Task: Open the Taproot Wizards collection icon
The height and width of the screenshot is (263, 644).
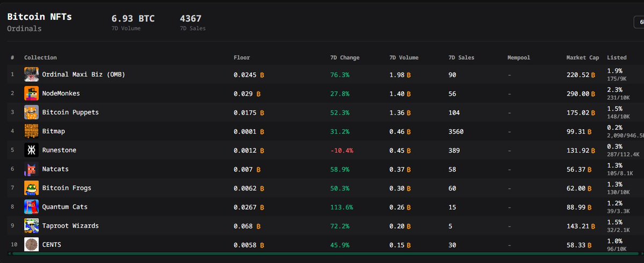Action: pos(32,226)
